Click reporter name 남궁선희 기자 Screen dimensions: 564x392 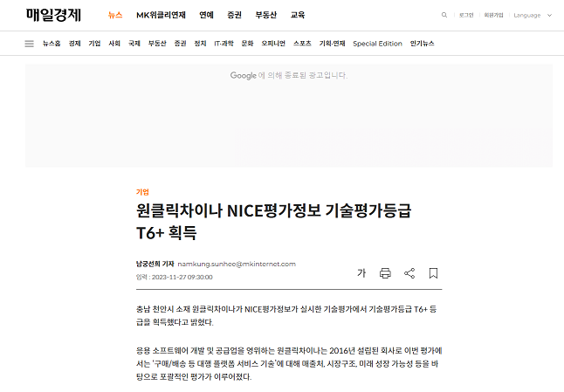pyautogui.click(x=155, y=264)
